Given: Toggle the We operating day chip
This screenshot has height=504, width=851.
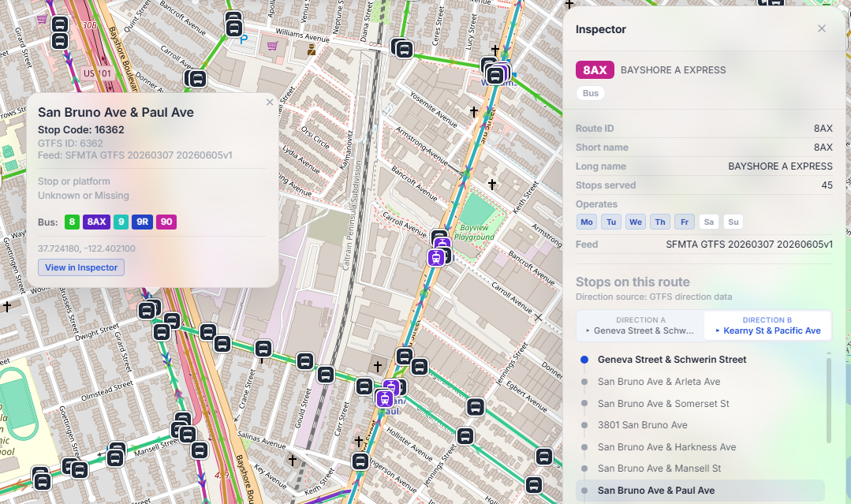Looking at the screenshot, I should 636,222.
